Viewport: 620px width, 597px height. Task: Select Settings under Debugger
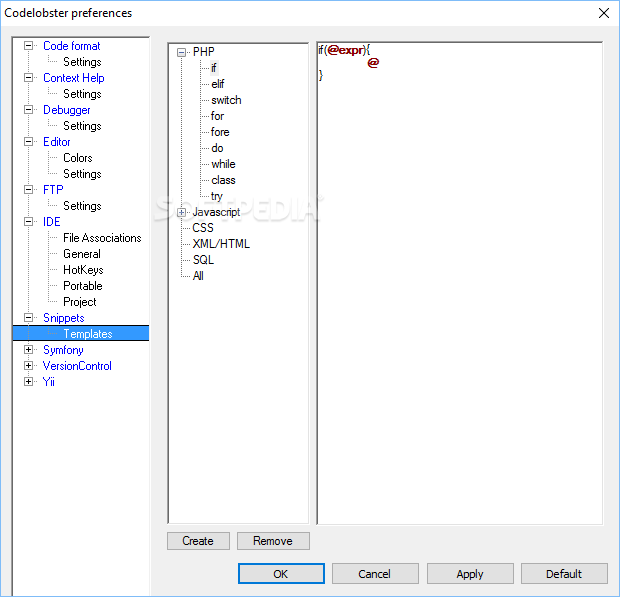tap(82, 126)
